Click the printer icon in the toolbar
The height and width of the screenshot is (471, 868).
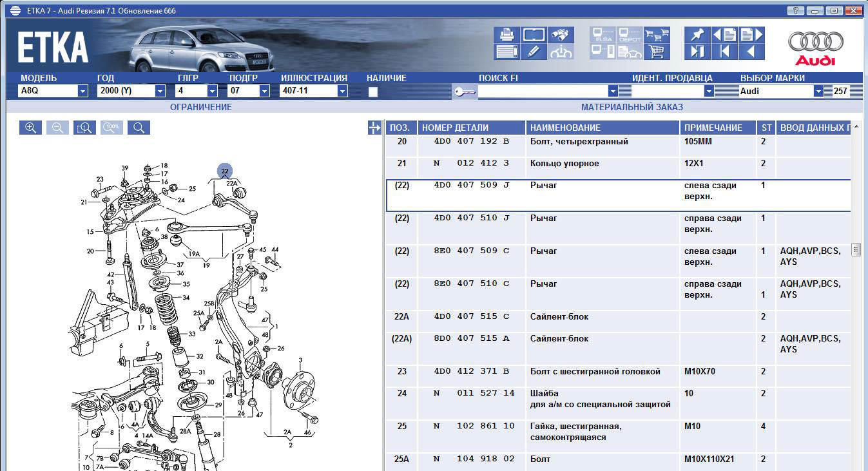(x=506, y=35)
